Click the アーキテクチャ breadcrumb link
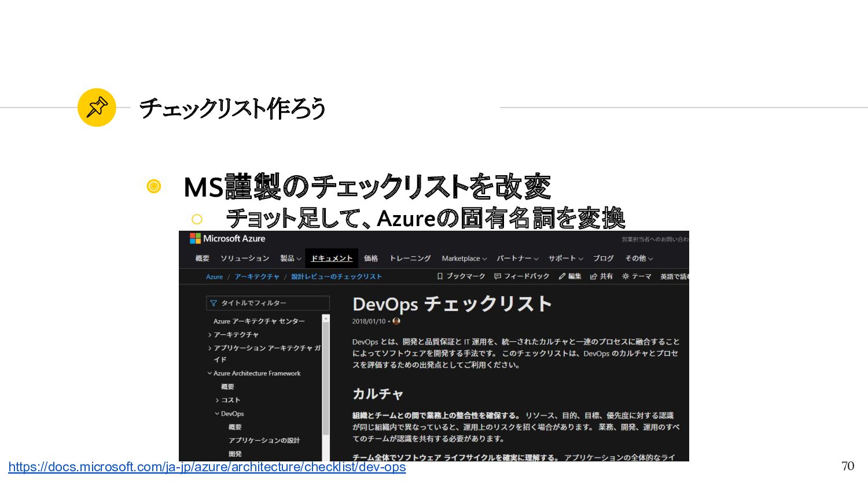The width and height of the screenshot is (868, 488). tap(257, 277)
